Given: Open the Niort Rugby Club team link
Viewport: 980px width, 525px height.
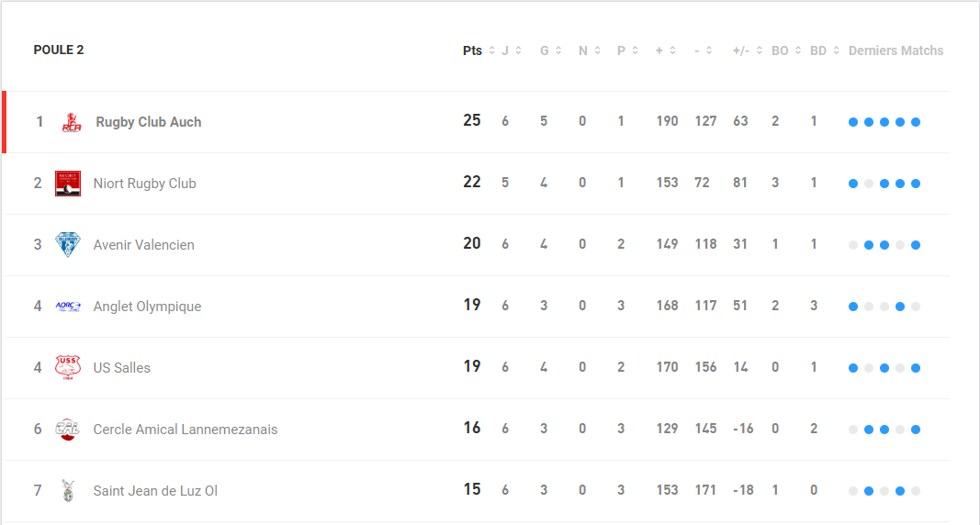Looking at the screenshot, I should point(145,184).
